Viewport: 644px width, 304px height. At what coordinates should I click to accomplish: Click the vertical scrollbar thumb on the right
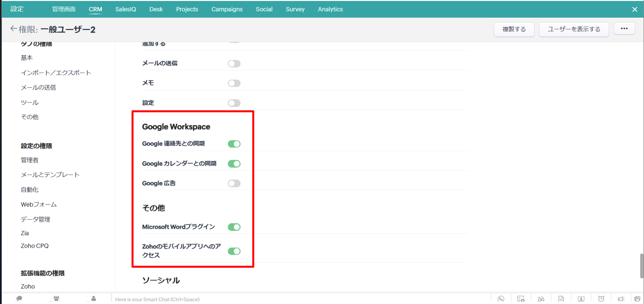click(x=641, y=266)
